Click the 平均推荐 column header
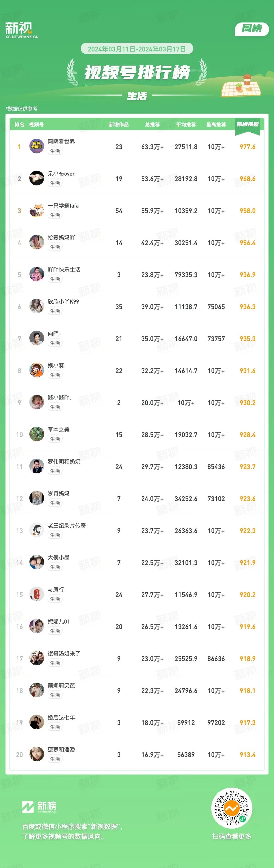The image size is (274, 868). [186, 125]
